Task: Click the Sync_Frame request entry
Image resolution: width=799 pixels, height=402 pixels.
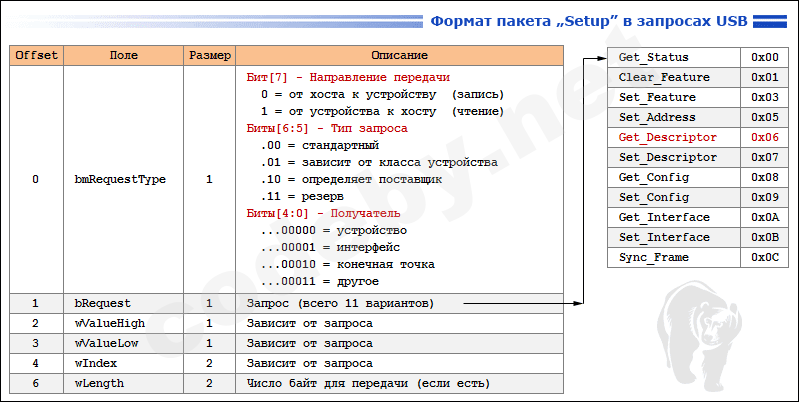Action: click(655, 257)
